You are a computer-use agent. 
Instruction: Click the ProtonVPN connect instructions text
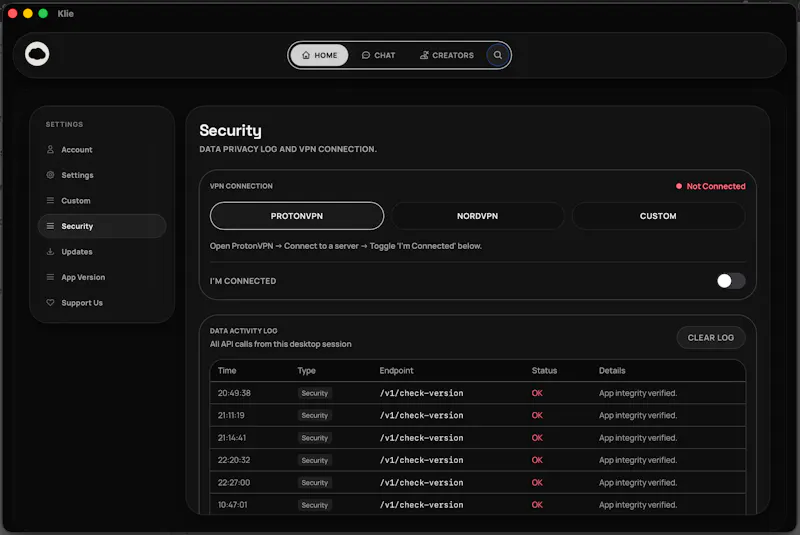pos(345,246)
